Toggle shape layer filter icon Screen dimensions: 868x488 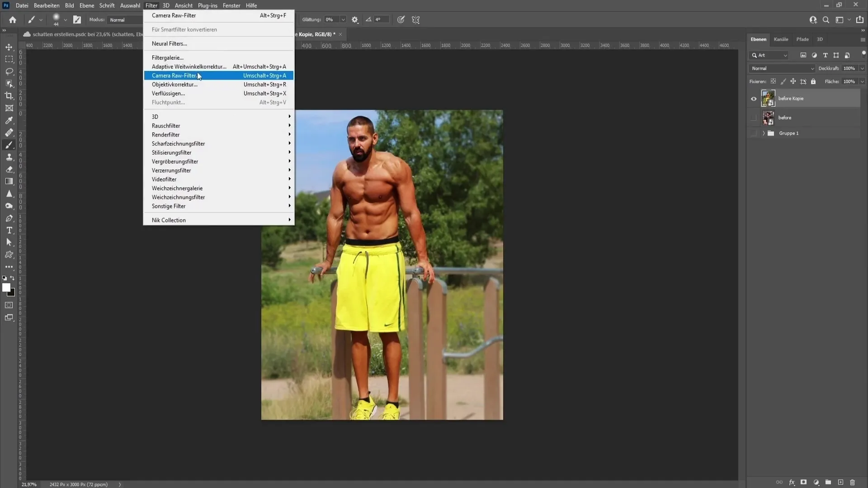click(836, 55)
